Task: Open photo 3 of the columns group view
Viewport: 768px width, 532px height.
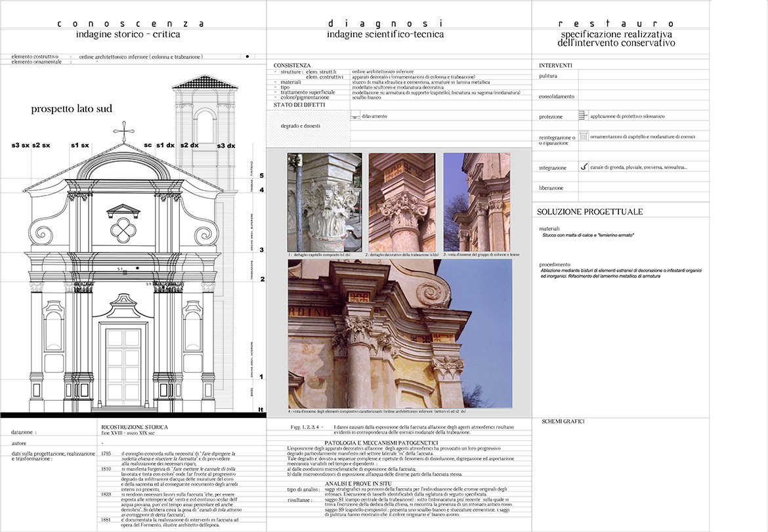Action: coord(477,201)
